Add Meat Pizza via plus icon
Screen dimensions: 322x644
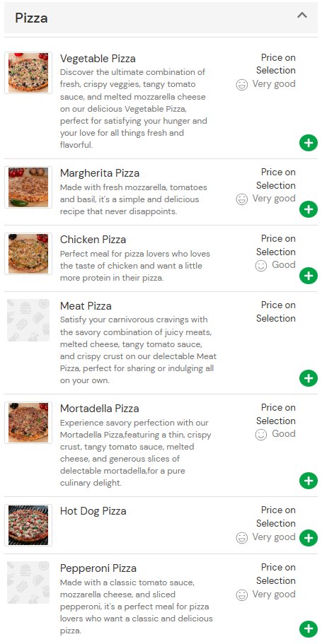pyautogui.click(x=309, y=378)
